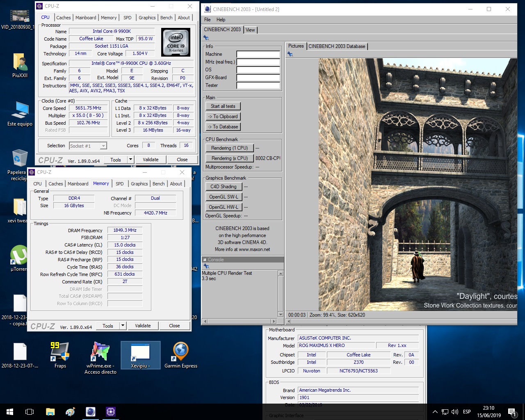Switch to Caches tab in top CPU-Z window
525x420 pixels.
click(x=64, y=18)
